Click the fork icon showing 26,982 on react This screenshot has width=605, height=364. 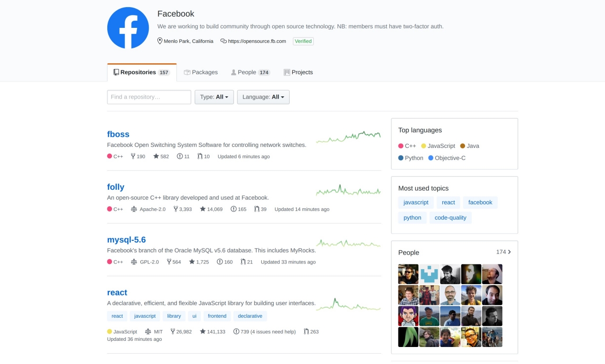(173, 331)
